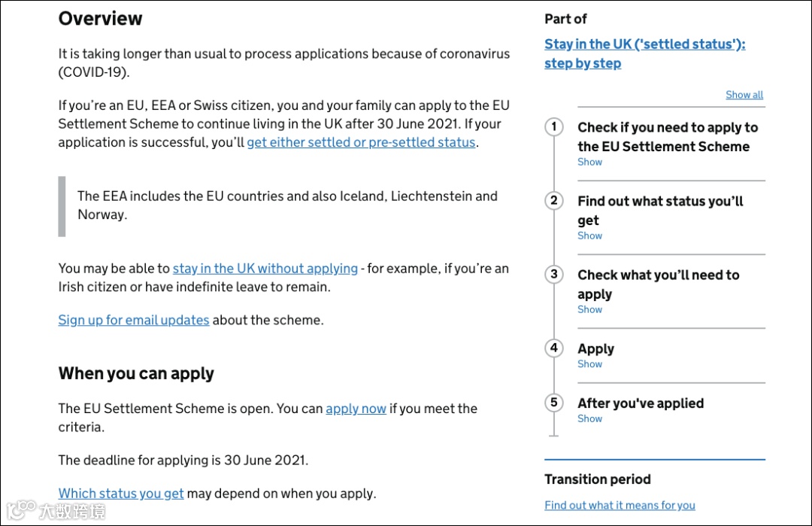Open the 'Which status you get' link

121,494
